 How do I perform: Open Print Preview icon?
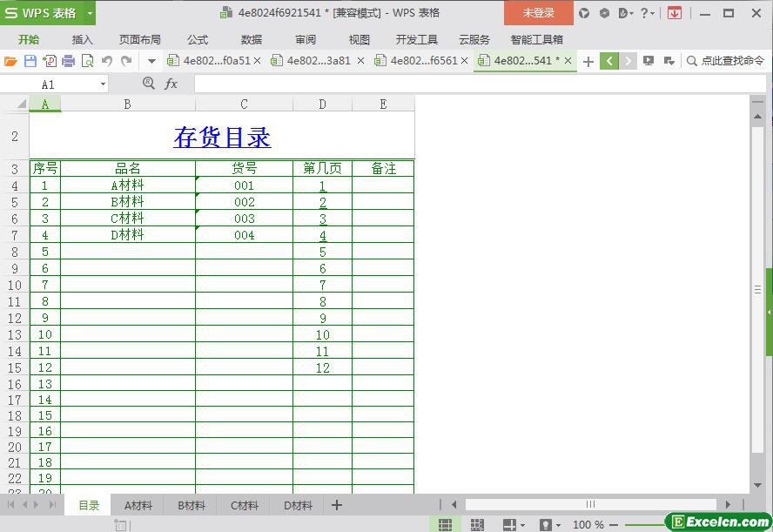[88, 61]
